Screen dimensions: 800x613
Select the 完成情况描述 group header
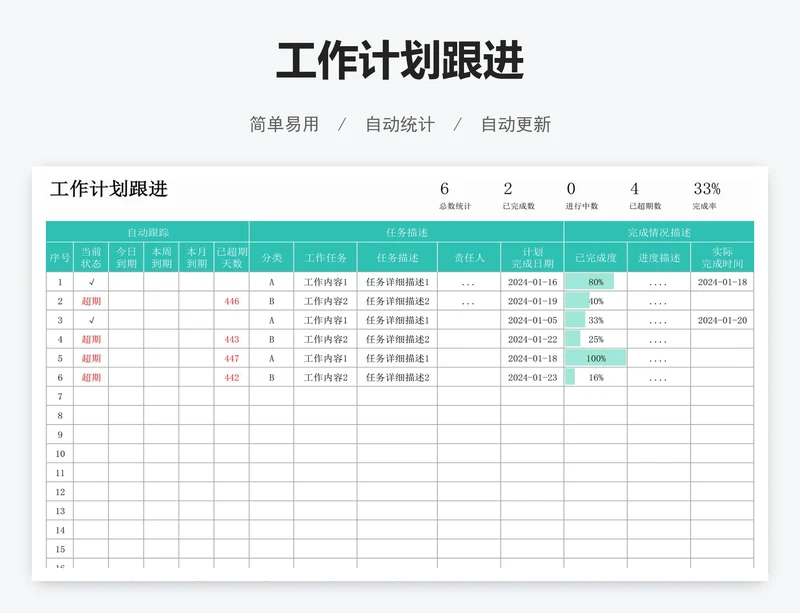click(x=659, y=232)
